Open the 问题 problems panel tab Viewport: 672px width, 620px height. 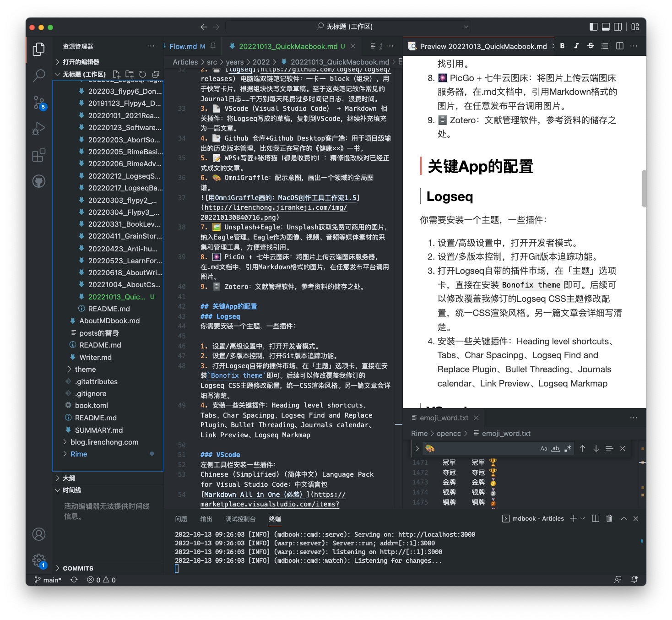tap(181, 519)
